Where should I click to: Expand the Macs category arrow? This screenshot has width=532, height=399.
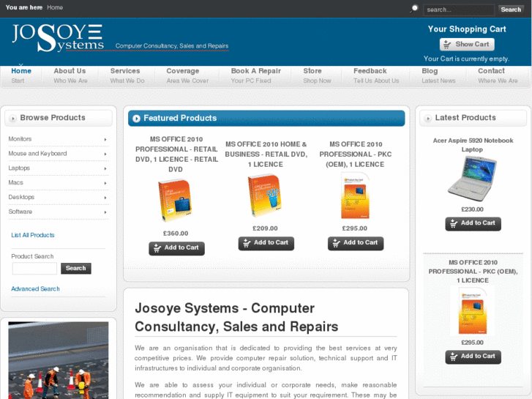click(x=105, y=183)
